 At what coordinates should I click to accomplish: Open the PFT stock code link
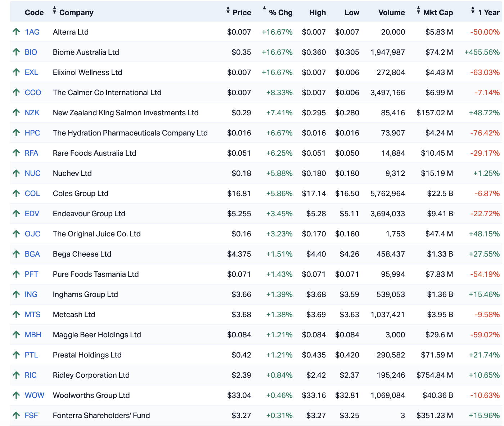(31, 274)
